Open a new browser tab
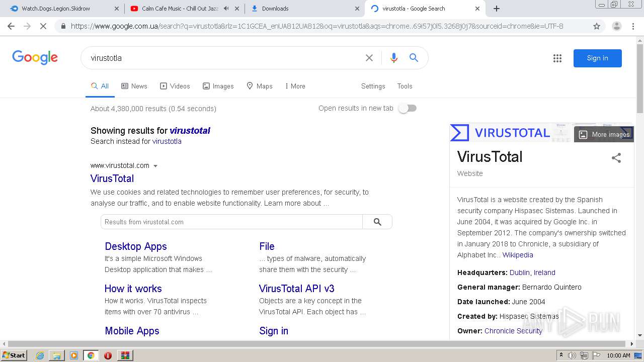This screenshot has height=362, width=644. click(x=497, y=9)
